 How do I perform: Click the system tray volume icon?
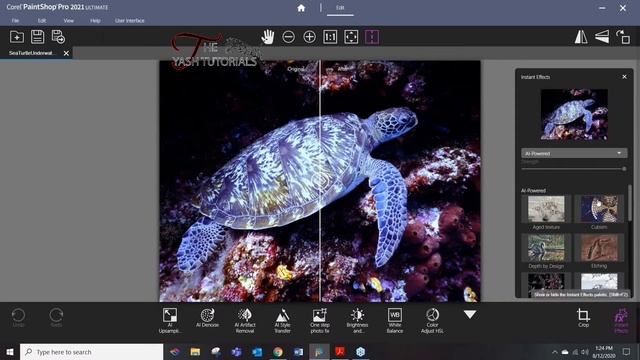[x=585, y=352]
